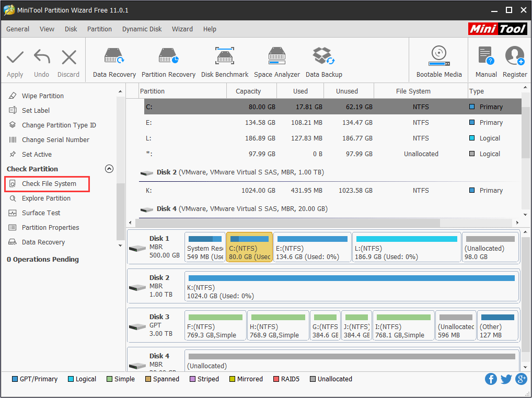Open the Wizard menu

click(182, 29)
